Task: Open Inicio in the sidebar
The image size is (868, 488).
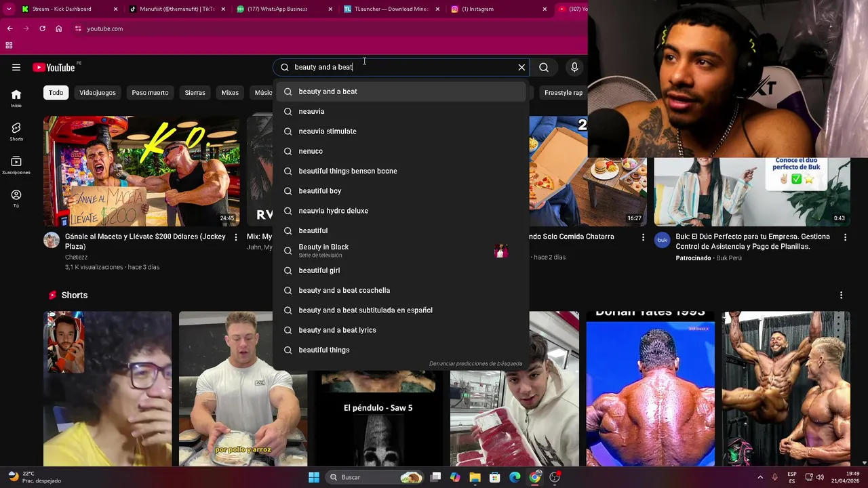Action: coord(16,98)
